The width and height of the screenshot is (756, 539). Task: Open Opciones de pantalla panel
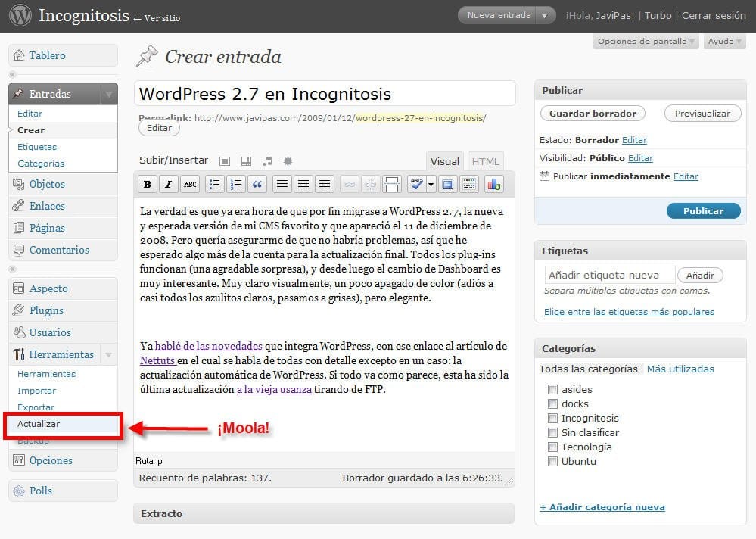coord(644,42)
